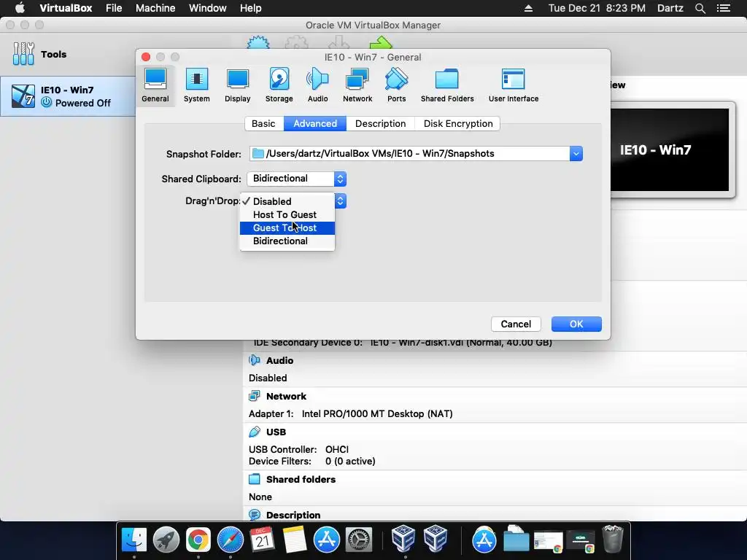Open Spotlight search in menu bar
747x560 pixels.
(x=700, y=8)
